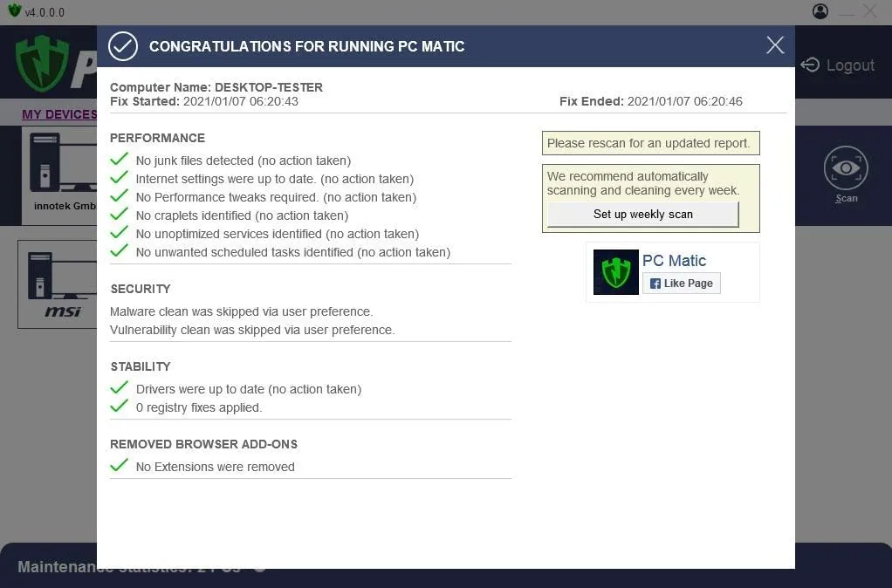Viewport: 892px width, 588px height.
Task: Click 'No Extensions were removed' text
Action: point(215,467)
